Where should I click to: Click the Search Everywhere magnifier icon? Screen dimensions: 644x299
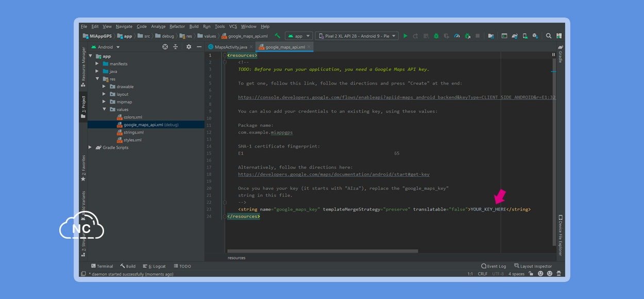tap(549, 36)
